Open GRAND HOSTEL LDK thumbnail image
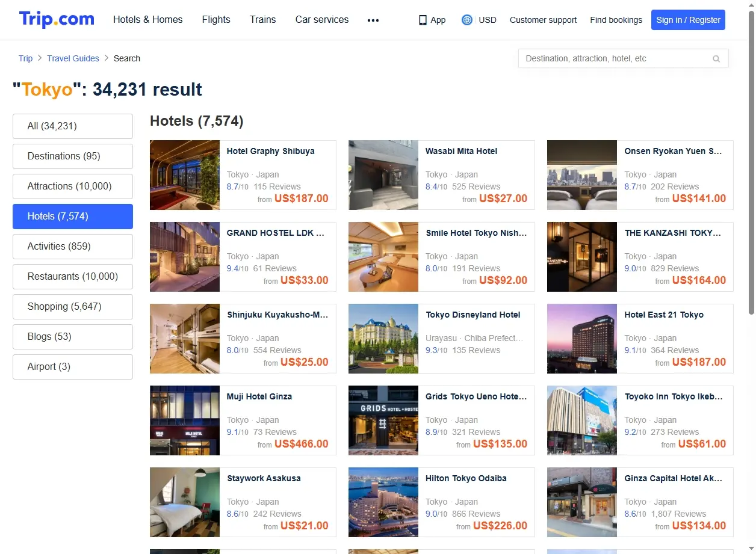Screen dimensions: 756x554 point(185,257)
